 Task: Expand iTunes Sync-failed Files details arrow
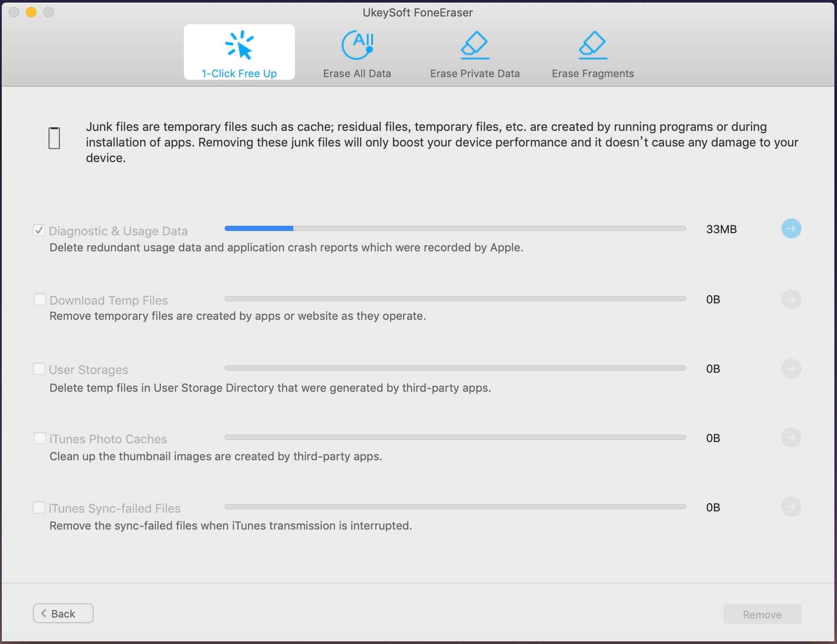[791, 507]
